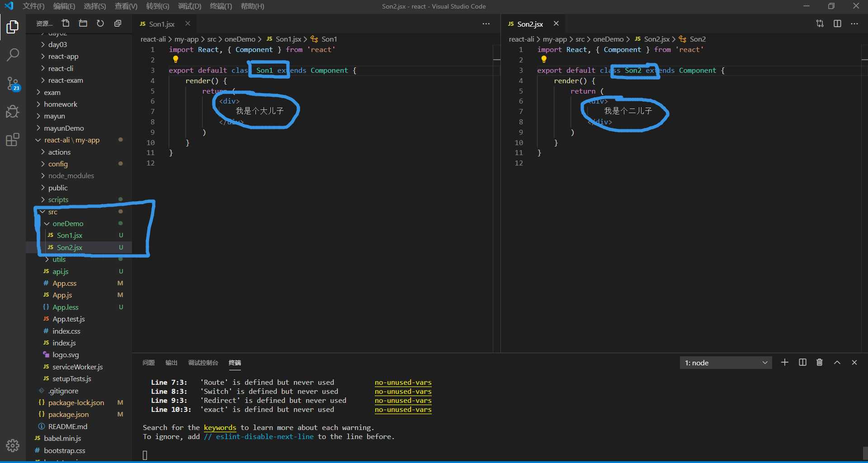Click the lightbulb in Son2.jsx line 2
The width and height of the screenshot is (868, 463).
point(544,59)
